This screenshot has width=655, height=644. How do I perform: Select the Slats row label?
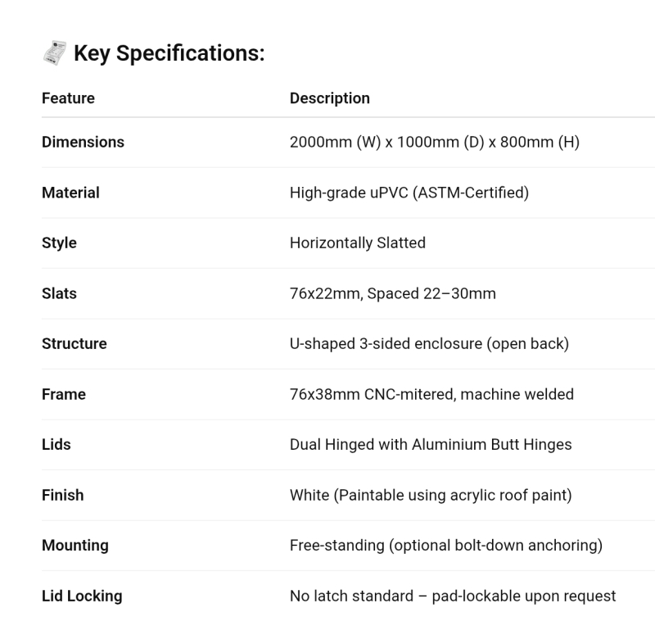coord(59,293)
